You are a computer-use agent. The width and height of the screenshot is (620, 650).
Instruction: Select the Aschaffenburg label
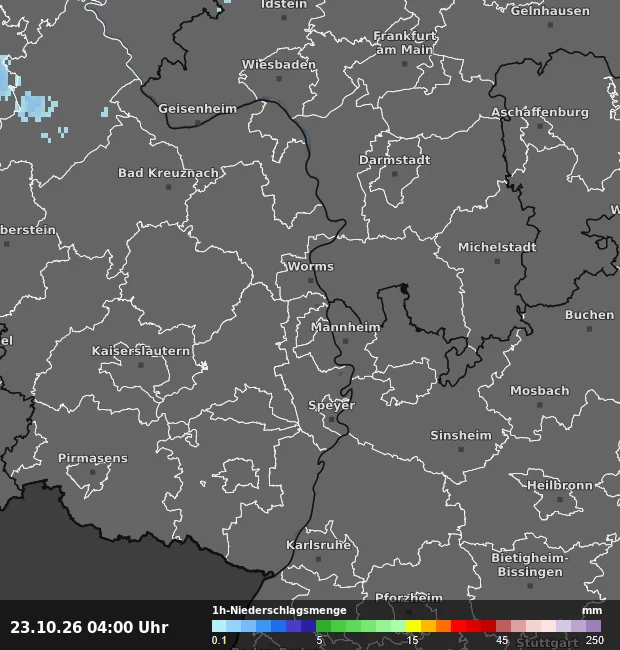540,112
